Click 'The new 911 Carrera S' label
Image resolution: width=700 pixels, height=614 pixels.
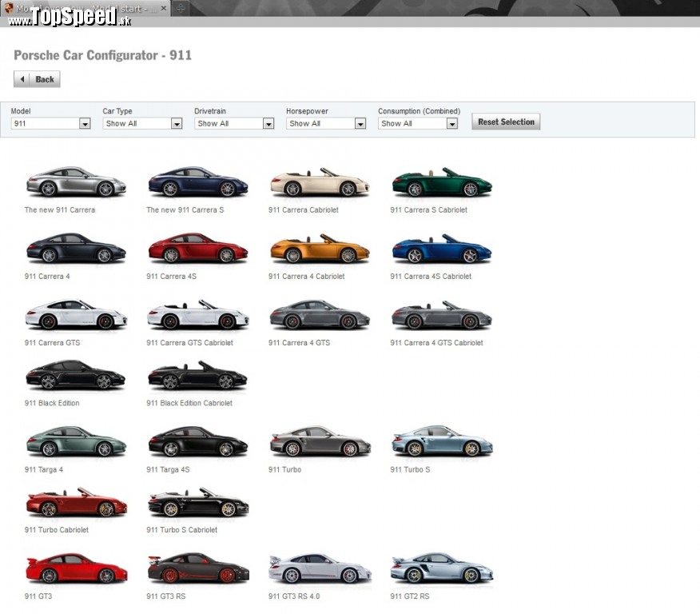pyautogui.click(x=185, y=209)
